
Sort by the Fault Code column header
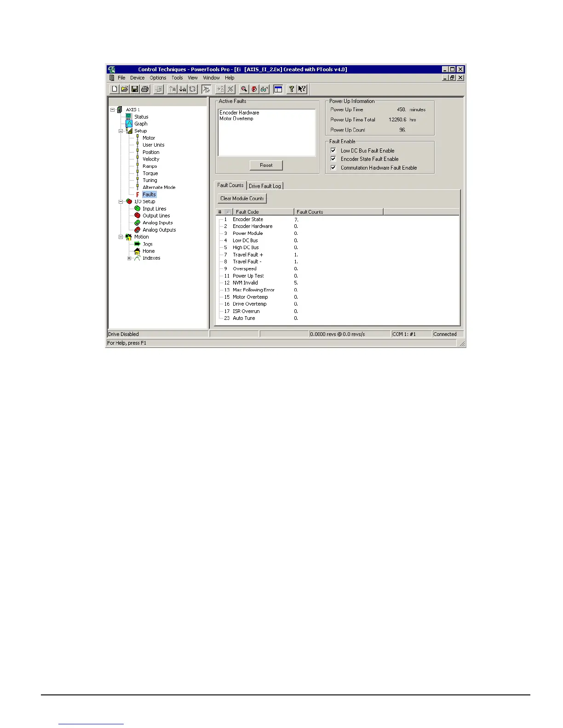[263, 212]
